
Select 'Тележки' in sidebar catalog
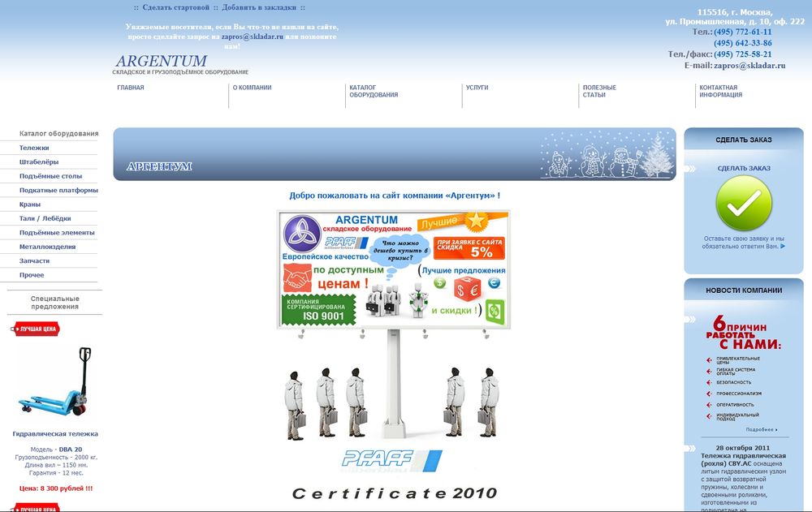pos(34,148)
